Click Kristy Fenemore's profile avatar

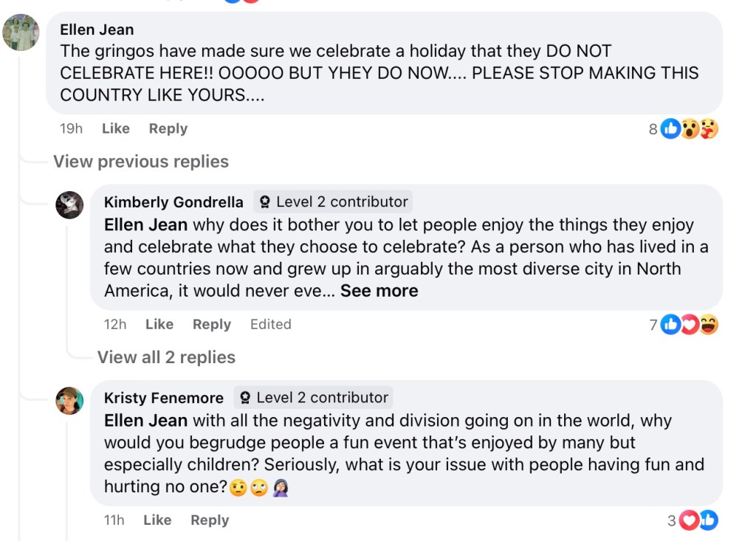click(x=69, y=401)
